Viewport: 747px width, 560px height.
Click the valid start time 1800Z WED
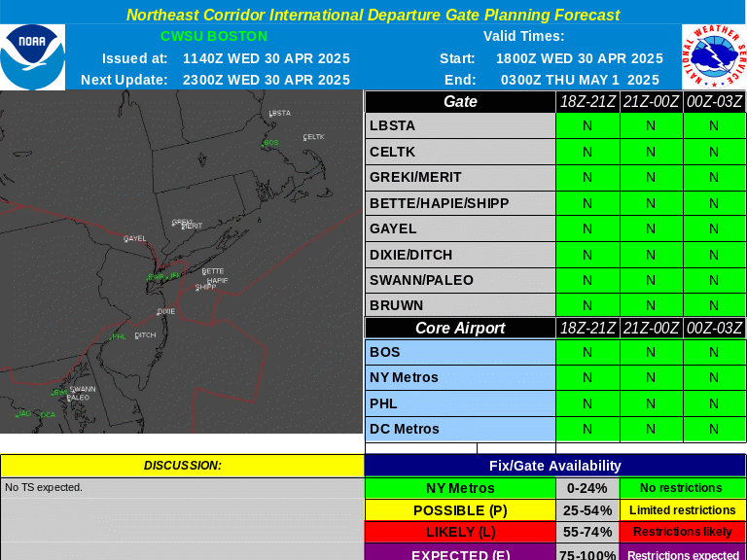coord(580,58)
